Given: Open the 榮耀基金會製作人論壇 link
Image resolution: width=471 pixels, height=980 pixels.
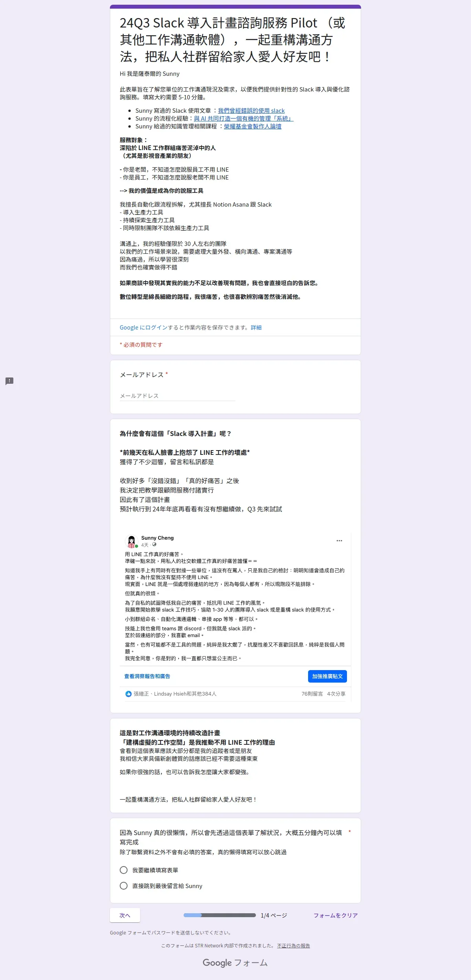Looking at the screenshot, I should (253, 126).
